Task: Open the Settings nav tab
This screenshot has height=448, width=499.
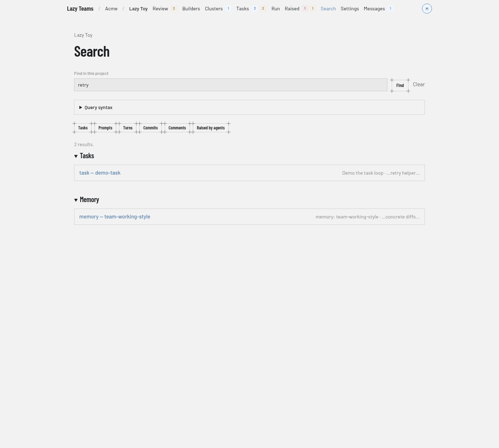Action: tap(350, 9)
